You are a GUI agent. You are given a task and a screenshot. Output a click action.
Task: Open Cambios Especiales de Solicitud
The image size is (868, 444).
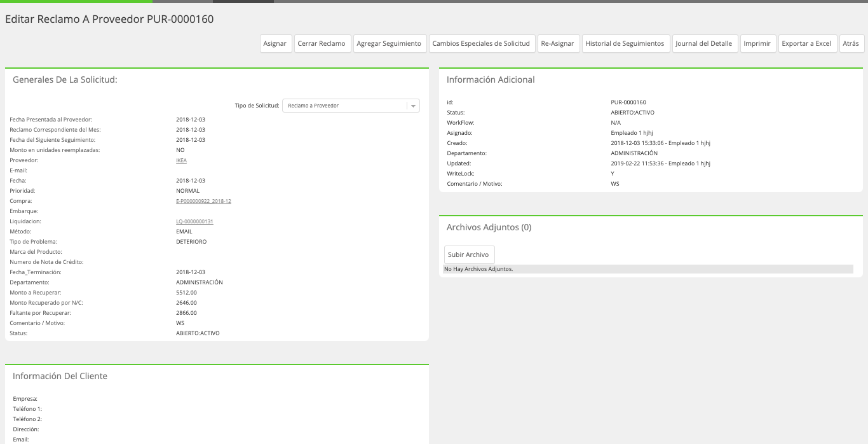tap(481, 44)
